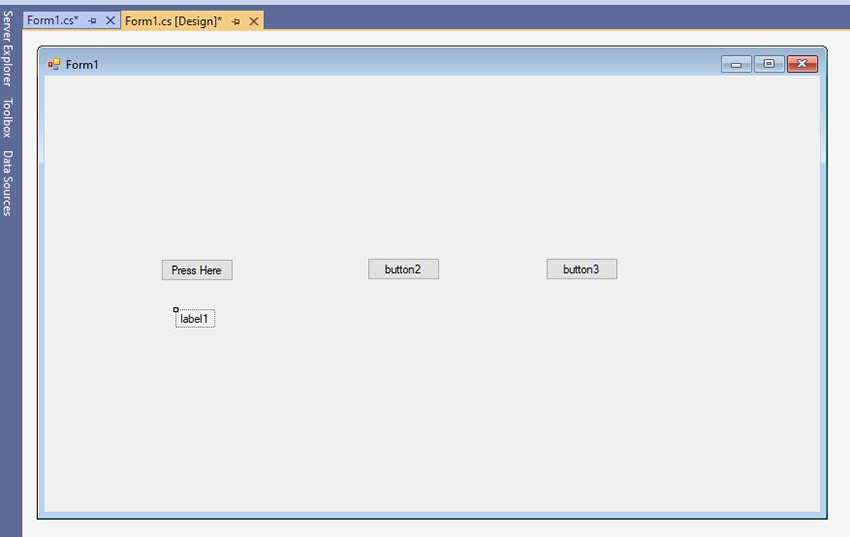Close the Form1.cs [Design]* tab

[x=254, y=22]
